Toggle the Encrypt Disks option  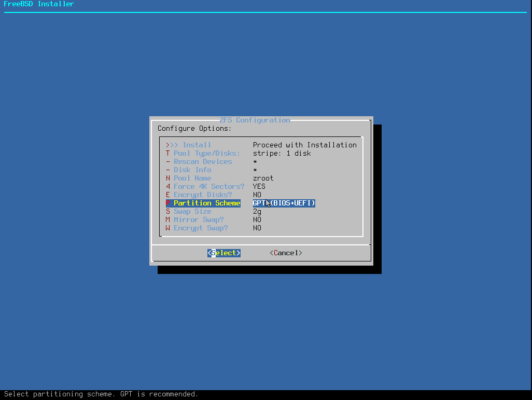203,195
